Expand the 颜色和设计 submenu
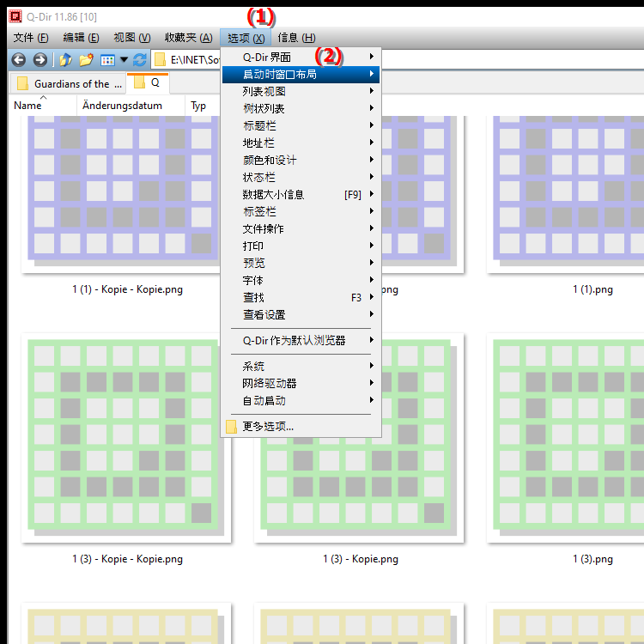 coord(301,161)
